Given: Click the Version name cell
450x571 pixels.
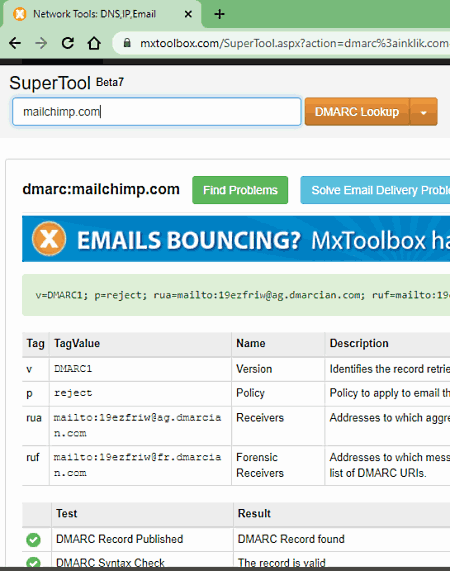Looking at the screenshot, I should [x=278, y=369].
